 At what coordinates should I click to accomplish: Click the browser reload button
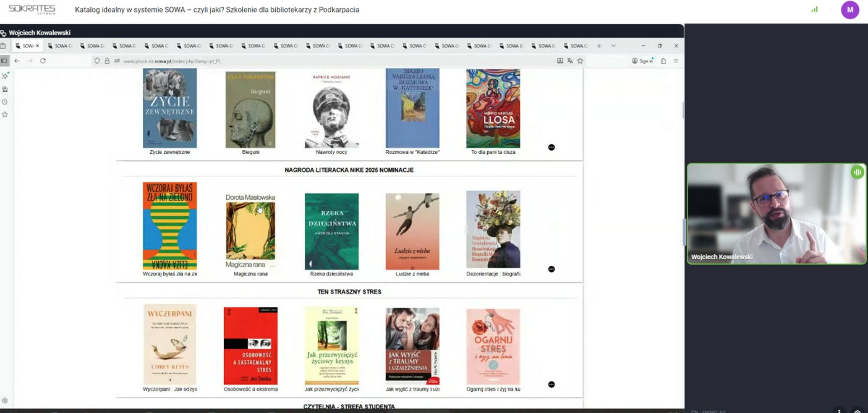coord(43,61)
